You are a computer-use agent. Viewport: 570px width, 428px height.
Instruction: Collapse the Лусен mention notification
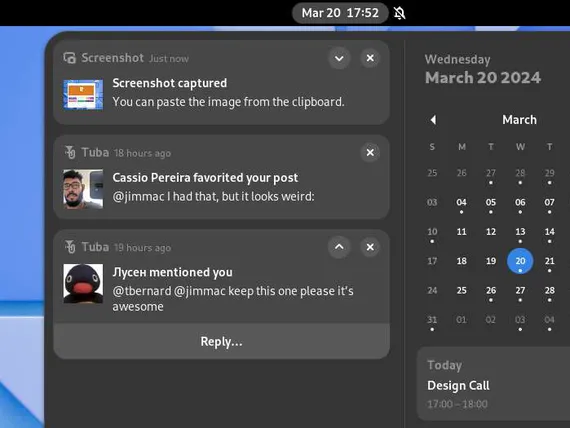(x=339, y=247)
